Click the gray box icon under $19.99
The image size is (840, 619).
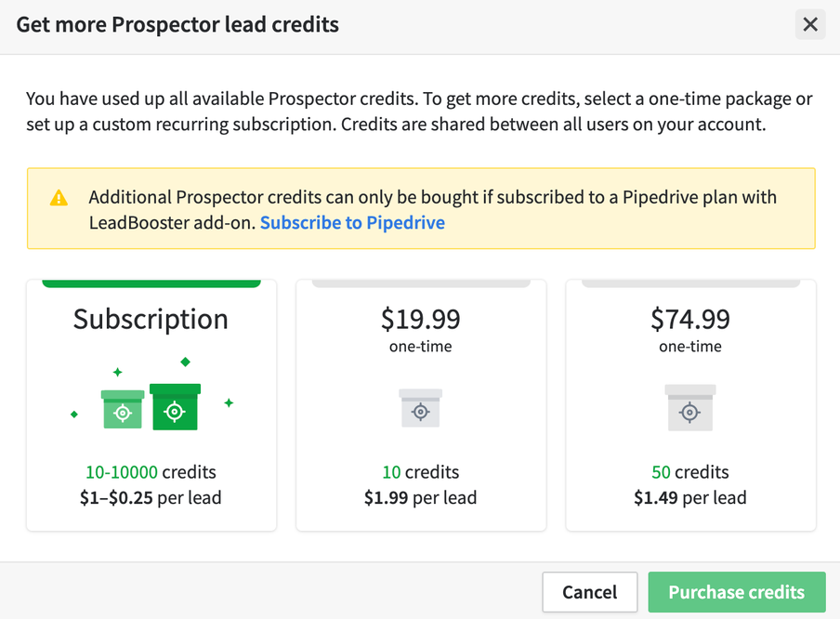click(421, 408)
